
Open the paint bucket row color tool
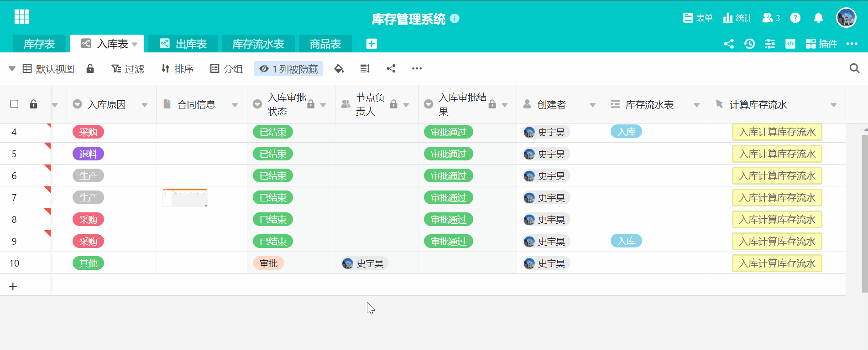pyautogui.click(x=339, y=69)
